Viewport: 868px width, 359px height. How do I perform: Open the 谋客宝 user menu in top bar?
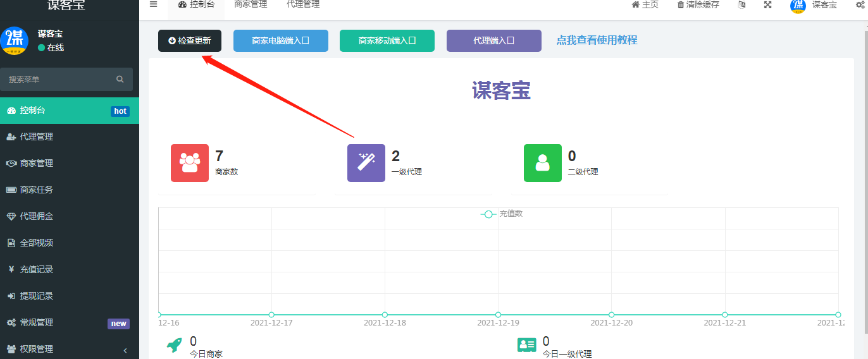coord(814,5)
